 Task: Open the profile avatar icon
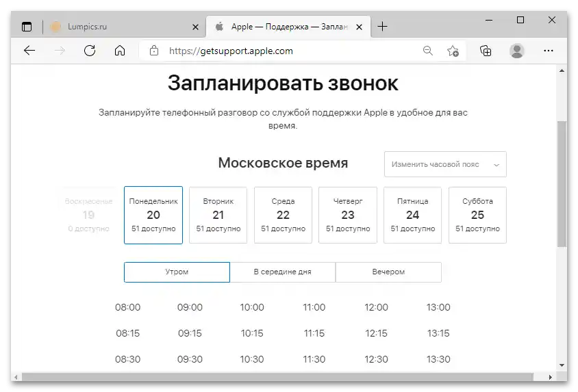(x=517, y=51)
